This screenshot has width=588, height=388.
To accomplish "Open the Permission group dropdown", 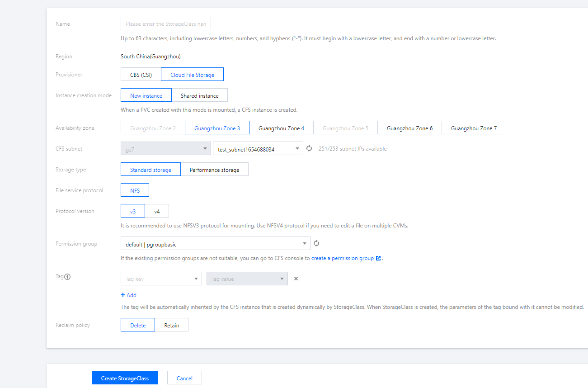I will (x=216, y=244).
